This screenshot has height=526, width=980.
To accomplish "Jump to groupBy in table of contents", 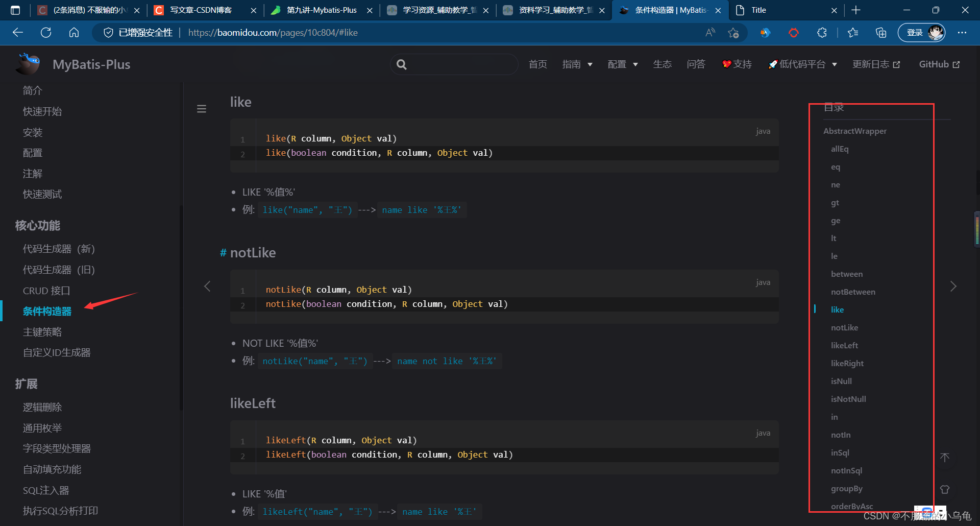I will pyautogui.click(x=846, y=489).
